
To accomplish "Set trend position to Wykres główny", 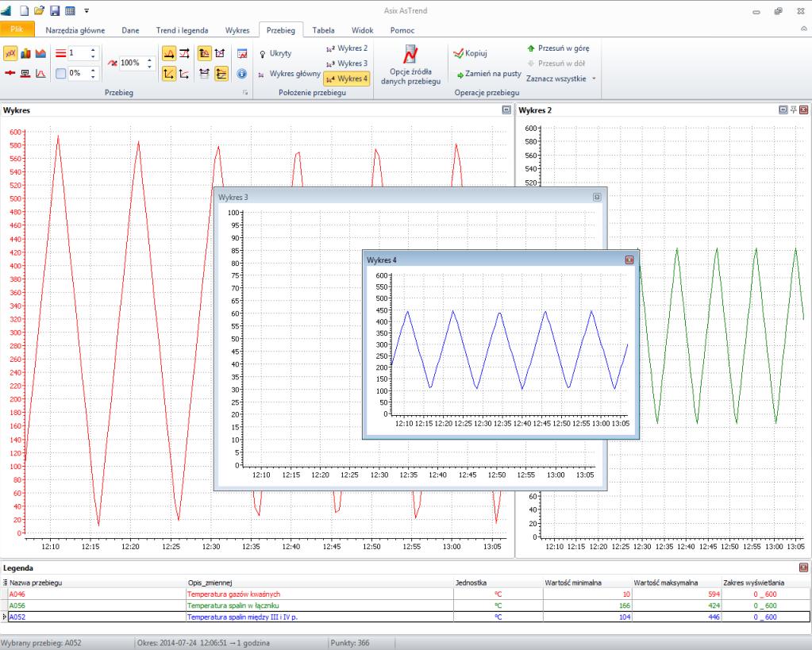I will point(289,74).
